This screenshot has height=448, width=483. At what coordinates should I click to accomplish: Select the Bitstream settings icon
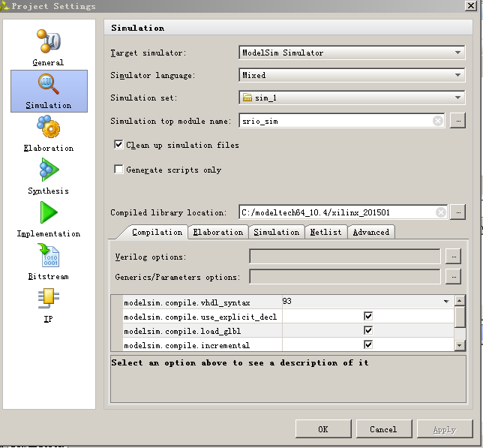click(x=48, y=262)
